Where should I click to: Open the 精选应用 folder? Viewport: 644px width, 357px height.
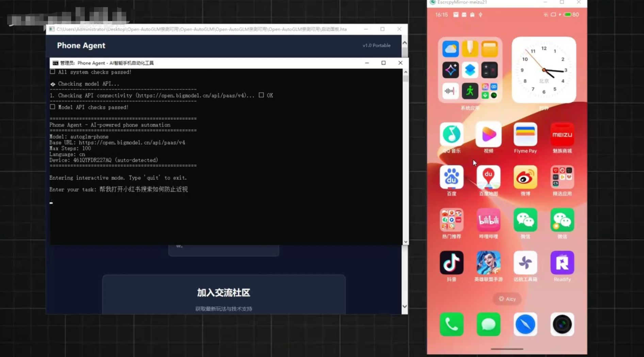(x=562, y=177)
